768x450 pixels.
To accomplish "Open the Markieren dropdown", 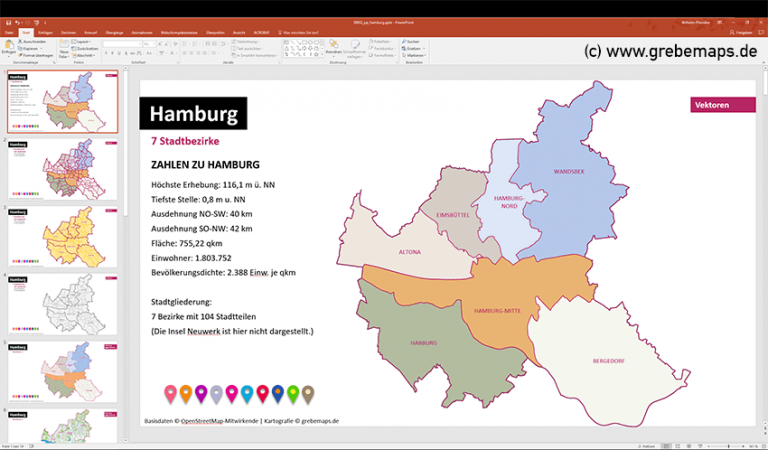I will point(414,55).
